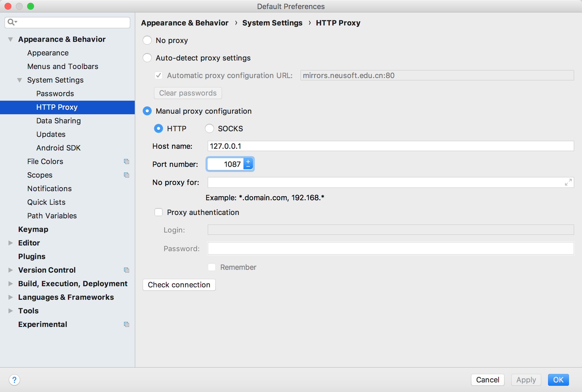The image size is (582, 392).
Task: Enable the Proxy authentication checkbox
Action: click(x=159, y=212)
